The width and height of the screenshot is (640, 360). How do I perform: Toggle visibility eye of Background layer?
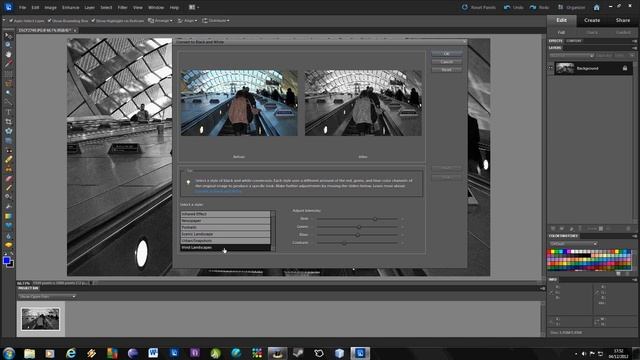551,68
